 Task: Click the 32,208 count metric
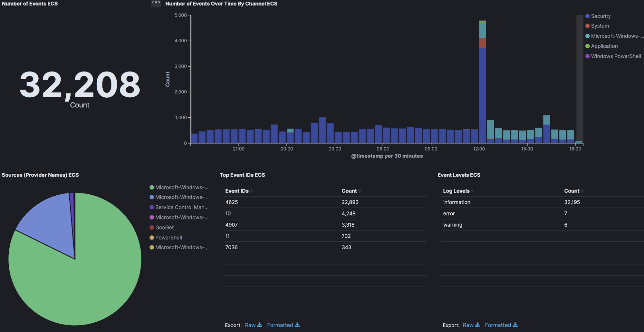80,84
